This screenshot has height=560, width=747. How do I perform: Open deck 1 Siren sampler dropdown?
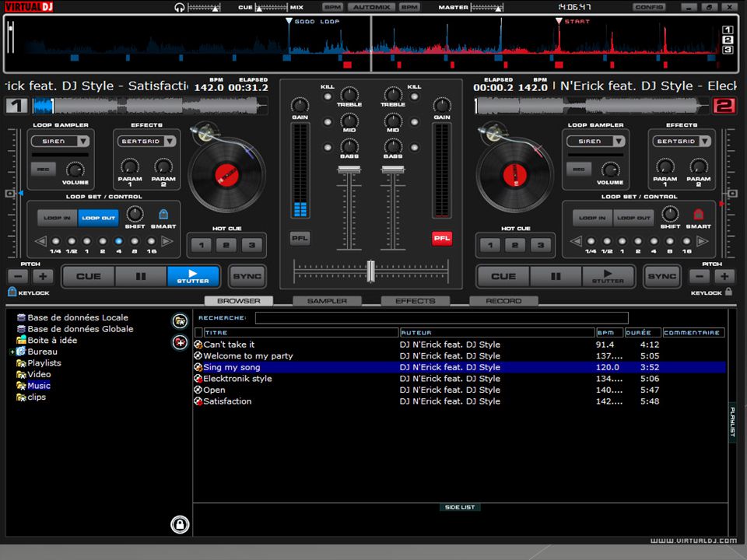click(83, 141)
